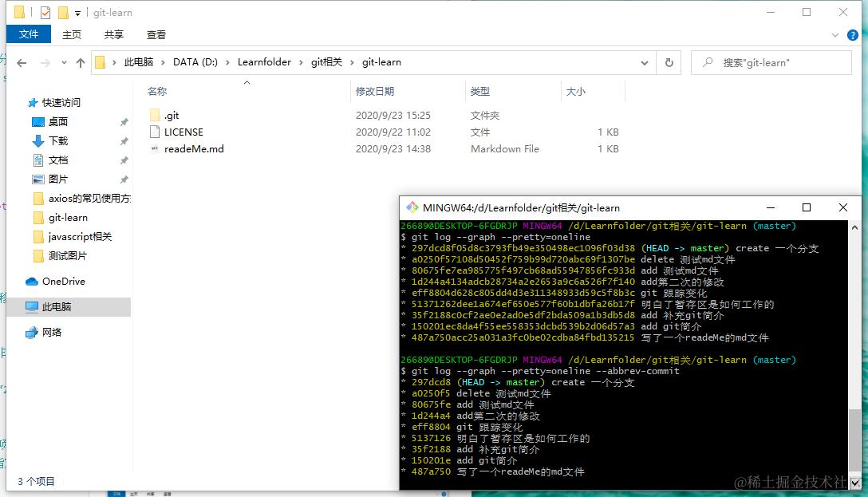Unpin 图片 via its pin icon
This screenshot has height=497, width=868.
(x=124, y=179)
